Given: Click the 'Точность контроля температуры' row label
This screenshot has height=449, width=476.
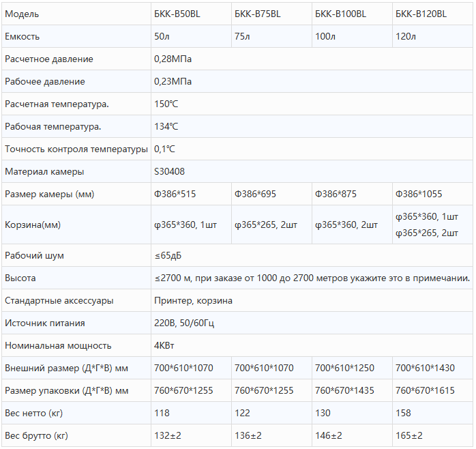Looking at the screenshot, I should click(x=76, y=149).
